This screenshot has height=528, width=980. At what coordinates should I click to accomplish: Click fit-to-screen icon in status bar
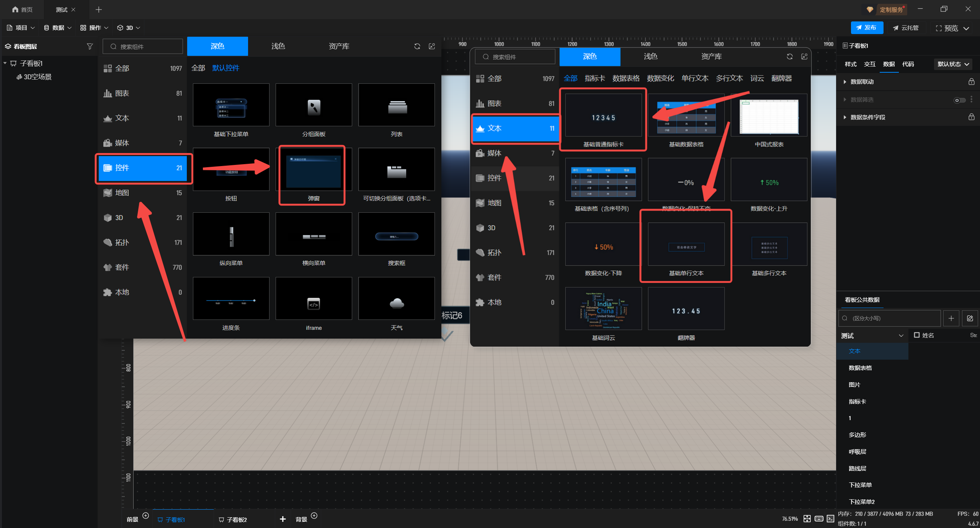coord(807,518)
